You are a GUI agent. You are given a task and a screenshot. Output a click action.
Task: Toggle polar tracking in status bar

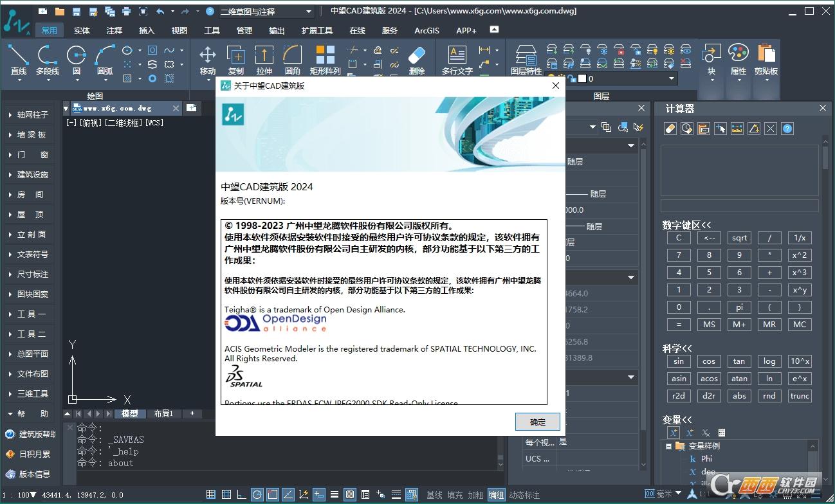[257, 494]
